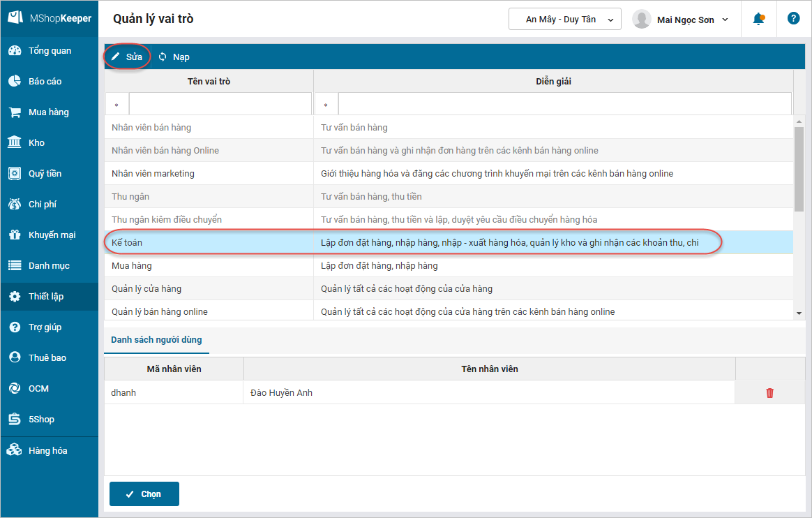The height and width of the screenshot is (518, 812).
Task: Click Tên nhân viên column header
Action: [x=490, y=369]
